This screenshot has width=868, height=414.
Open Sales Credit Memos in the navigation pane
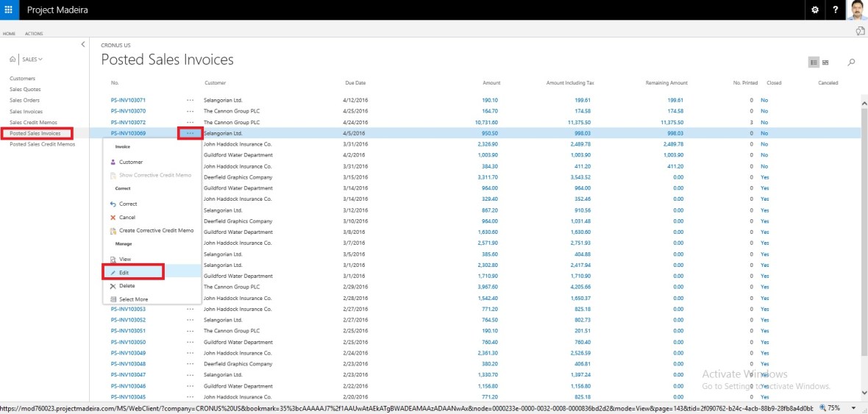[x=33, y=122]
